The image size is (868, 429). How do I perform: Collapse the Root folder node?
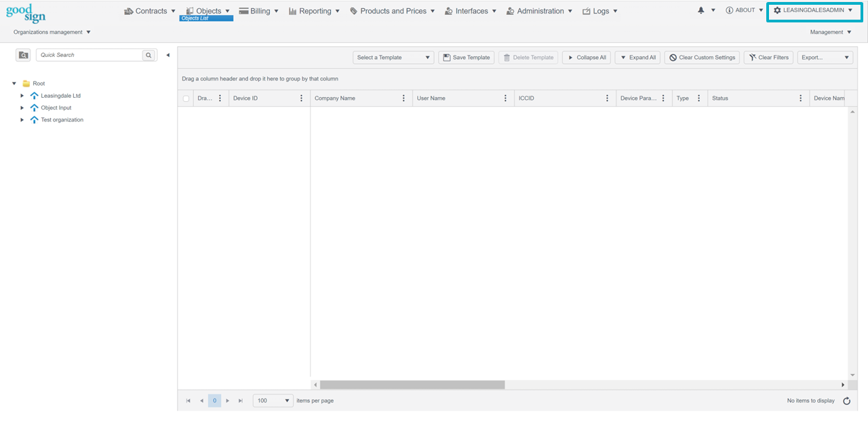[14, 83]
